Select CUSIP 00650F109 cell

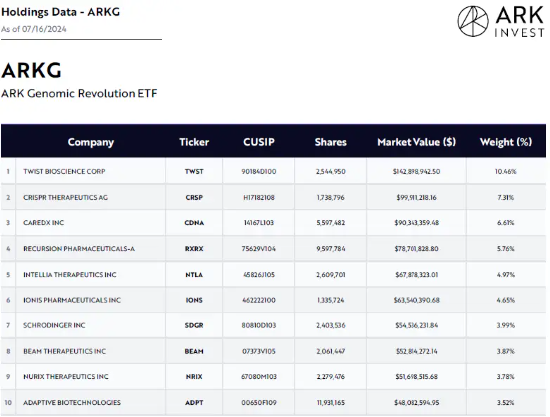(259, 403)
